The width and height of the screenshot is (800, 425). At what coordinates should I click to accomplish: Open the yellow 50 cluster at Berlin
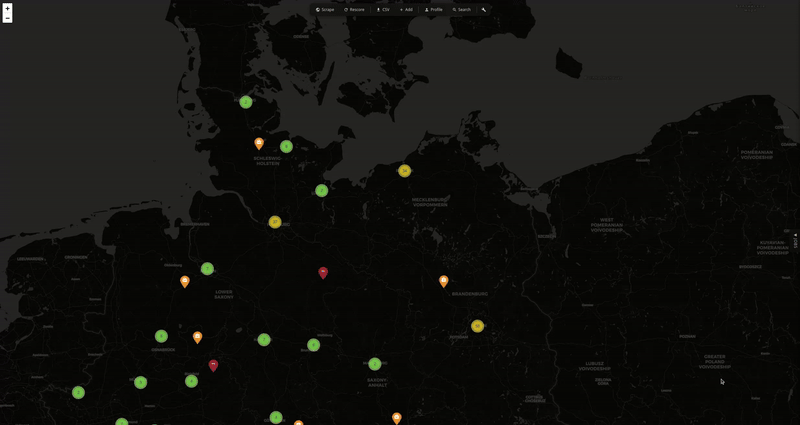(478, 326)
